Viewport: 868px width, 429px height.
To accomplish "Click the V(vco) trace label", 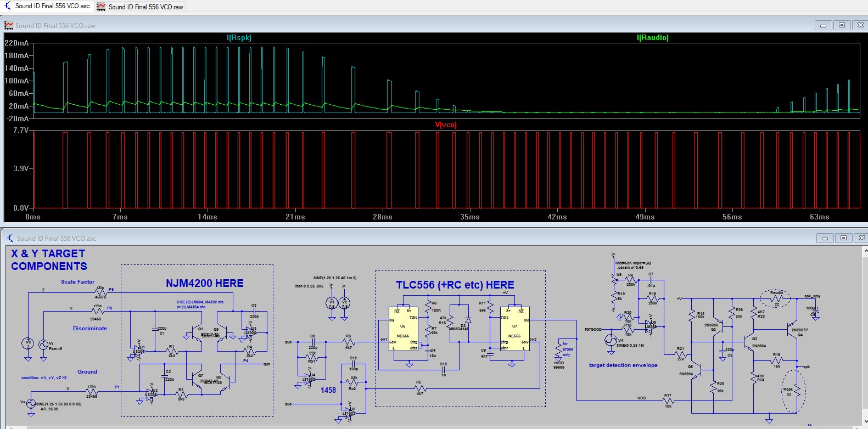I will pyautogui.click(x=445, y=125).
